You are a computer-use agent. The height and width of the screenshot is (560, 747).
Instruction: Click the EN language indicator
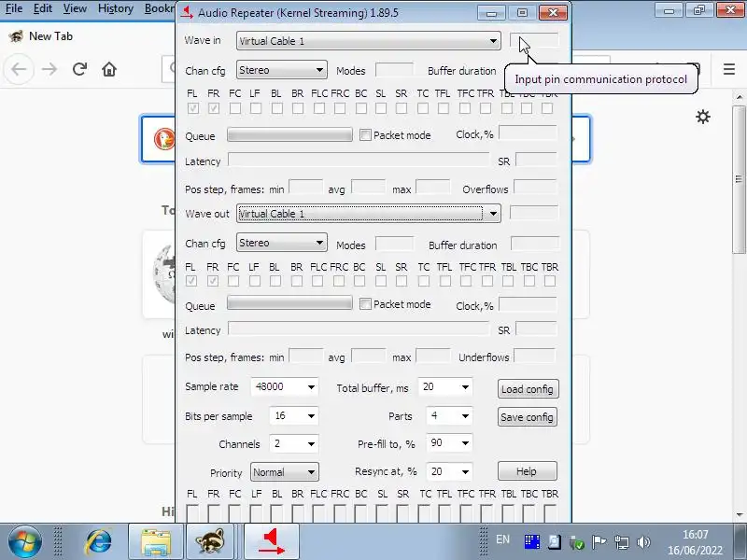click(x=502, y=540)
